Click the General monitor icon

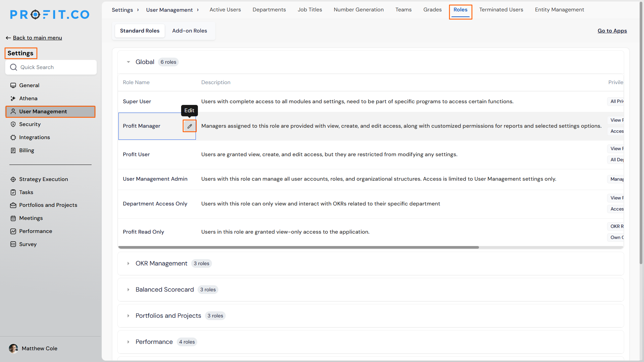click(x=13, y=85)
